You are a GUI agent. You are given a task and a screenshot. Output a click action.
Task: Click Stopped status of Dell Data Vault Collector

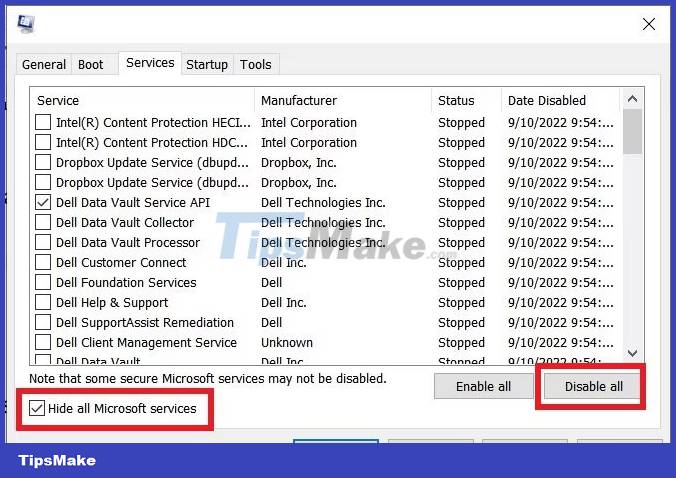point(461,223)
